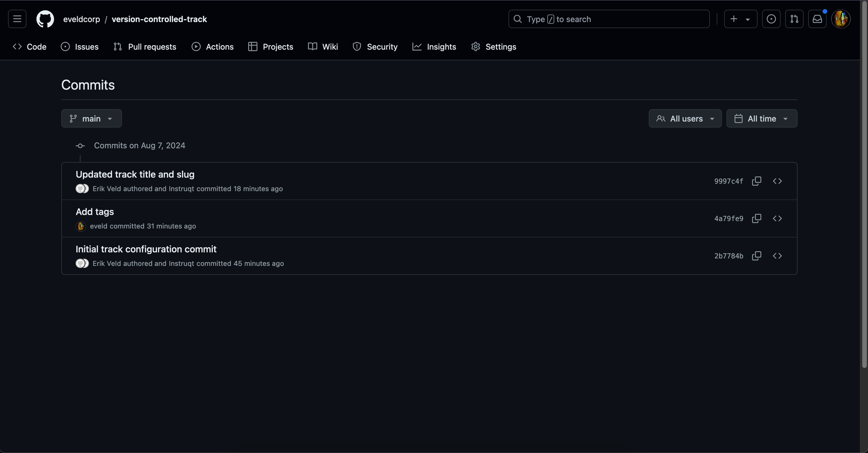Screen dimensions: 868x453
Task: Click the search input field
Action: point(609,19)
